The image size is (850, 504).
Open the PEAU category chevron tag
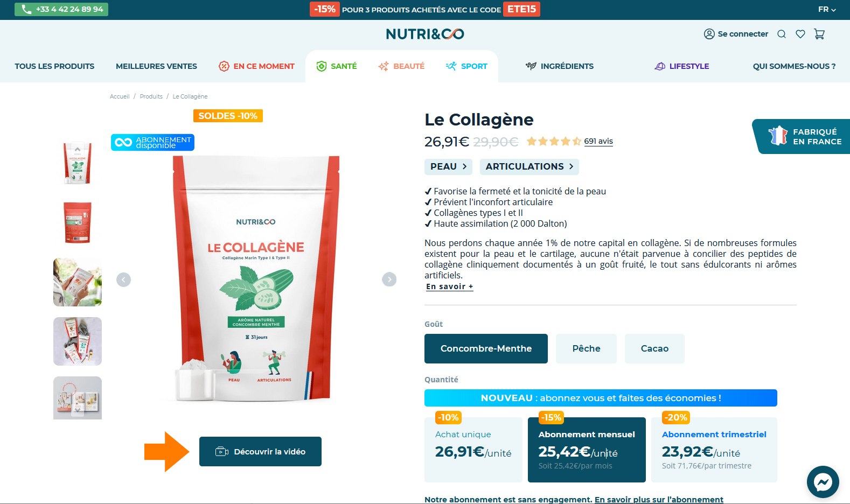(x=448, y=167)
